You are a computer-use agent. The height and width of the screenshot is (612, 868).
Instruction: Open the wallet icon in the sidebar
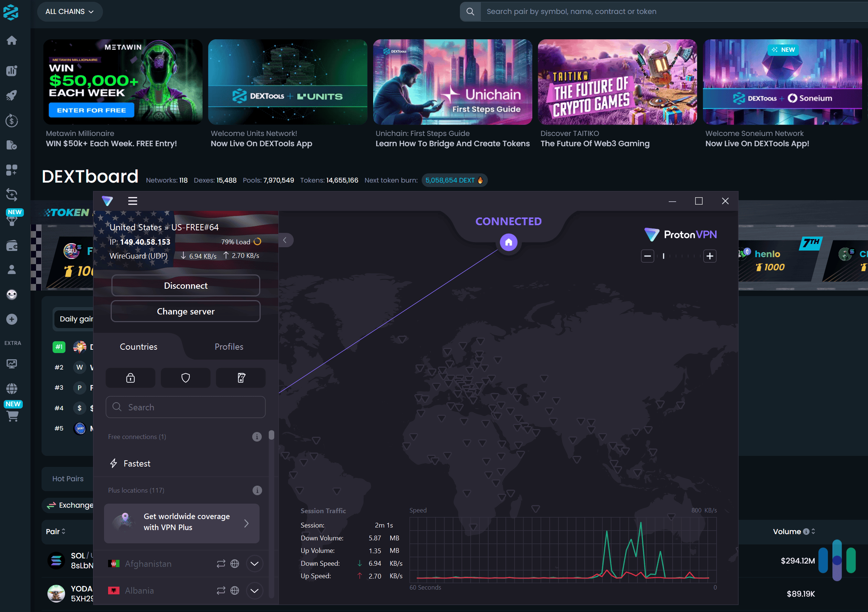pos(12,245)
